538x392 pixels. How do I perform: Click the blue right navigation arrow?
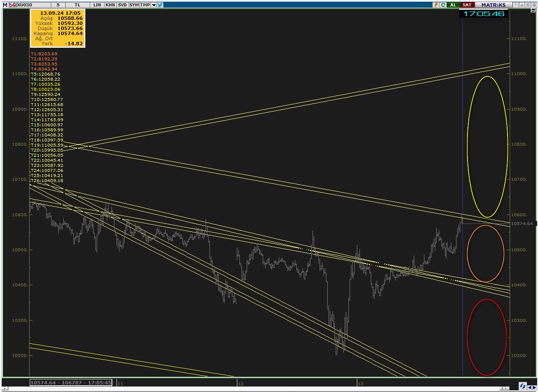click(534, 387)
